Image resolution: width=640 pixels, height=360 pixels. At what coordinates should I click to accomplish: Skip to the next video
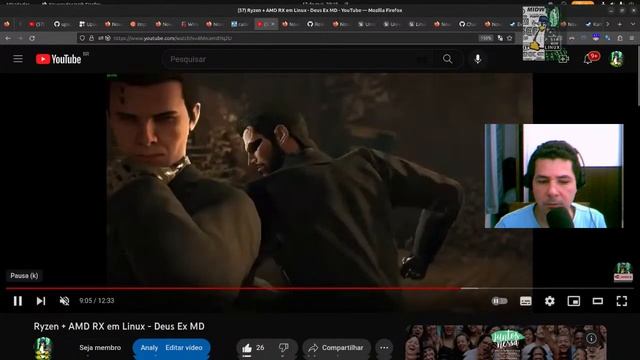(40, 301)
